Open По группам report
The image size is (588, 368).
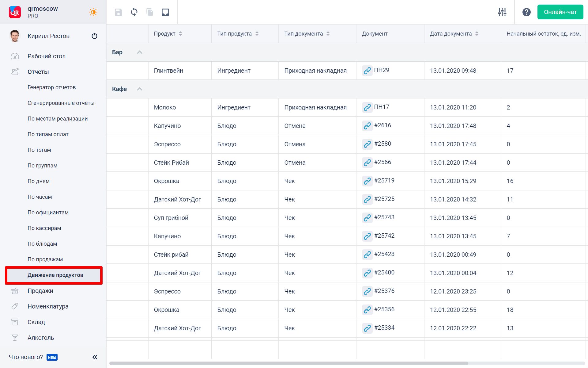point(43,166)
